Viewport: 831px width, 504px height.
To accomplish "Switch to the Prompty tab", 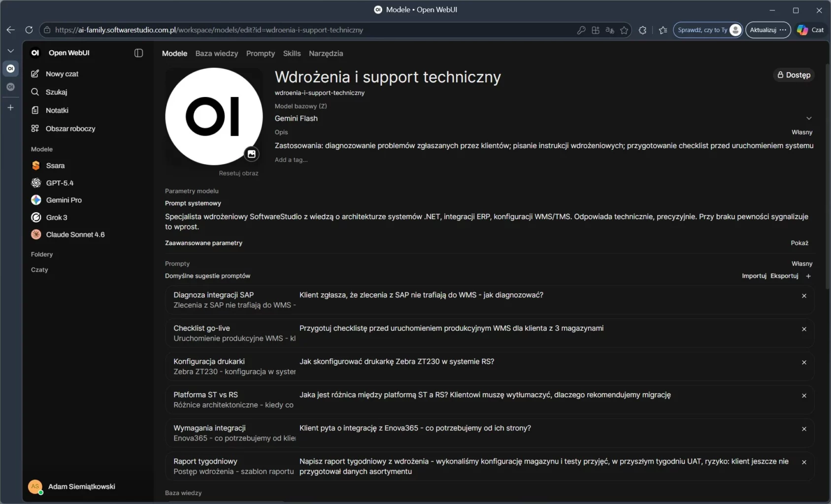I will tap(261, 53).
